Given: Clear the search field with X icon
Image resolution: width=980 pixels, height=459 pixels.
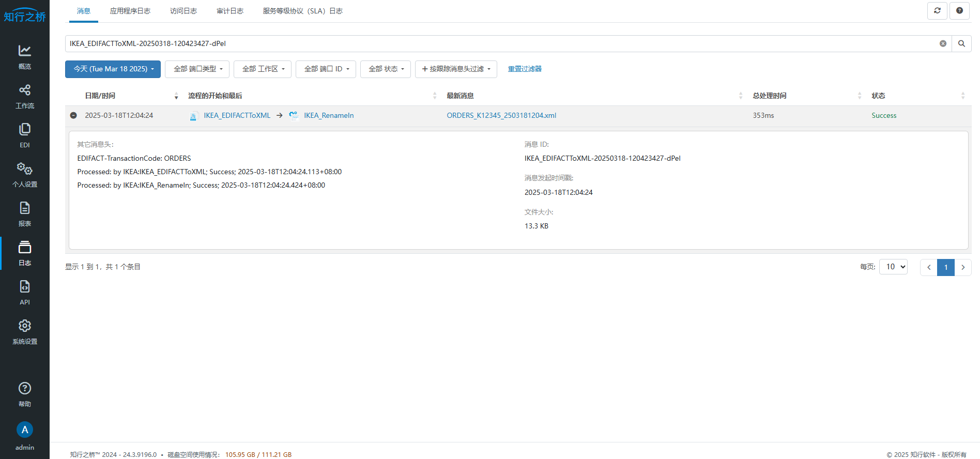Looking at the screenshot, I should [x=943, y=43].
